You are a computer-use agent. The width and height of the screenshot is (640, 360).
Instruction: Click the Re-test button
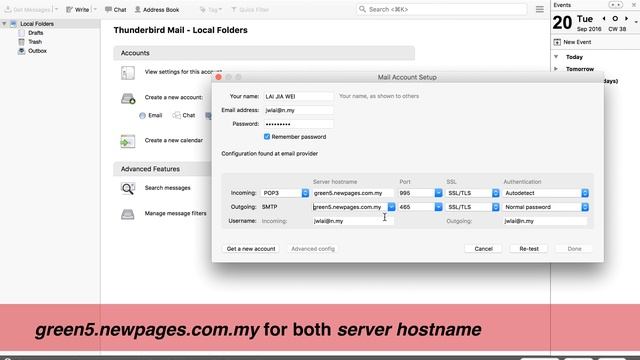(x=529, y=249)
